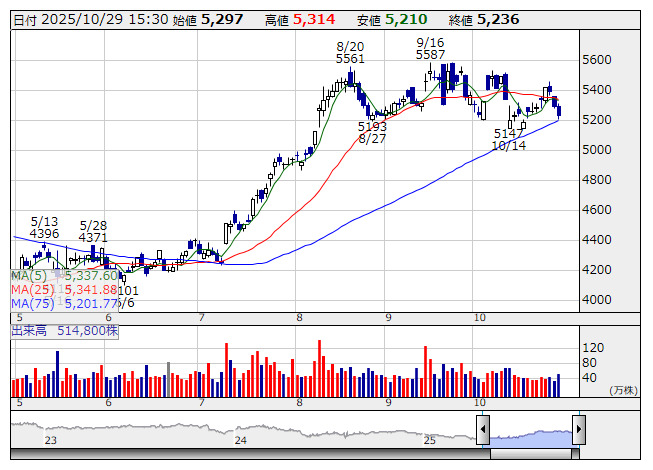The height and width of the screenshot is (470, 653).
Task: Click the 日付 2025/10/29 15:30 date text
Action: (x=91, y=20)
